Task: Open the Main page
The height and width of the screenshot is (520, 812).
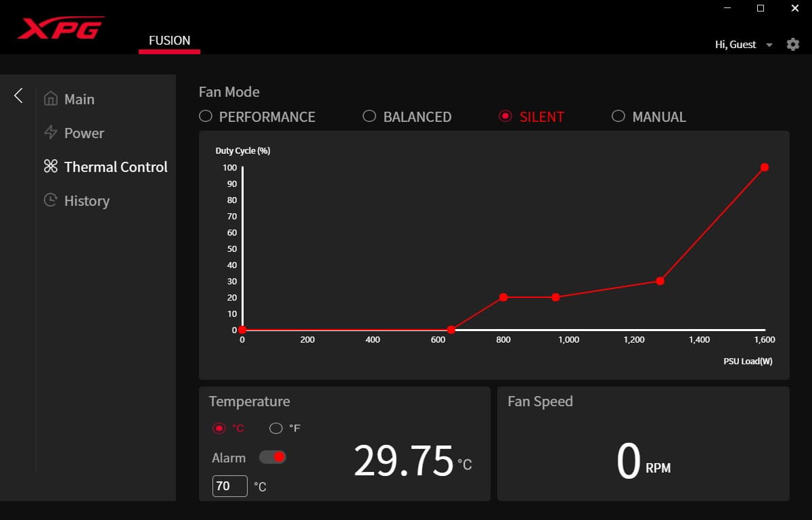Action: [x=79, y=100]
